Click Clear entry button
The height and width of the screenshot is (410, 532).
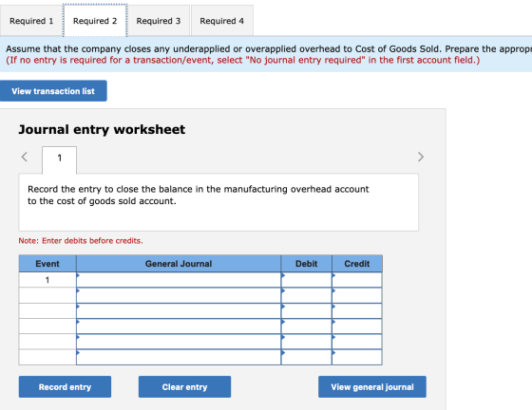[184, 386]
